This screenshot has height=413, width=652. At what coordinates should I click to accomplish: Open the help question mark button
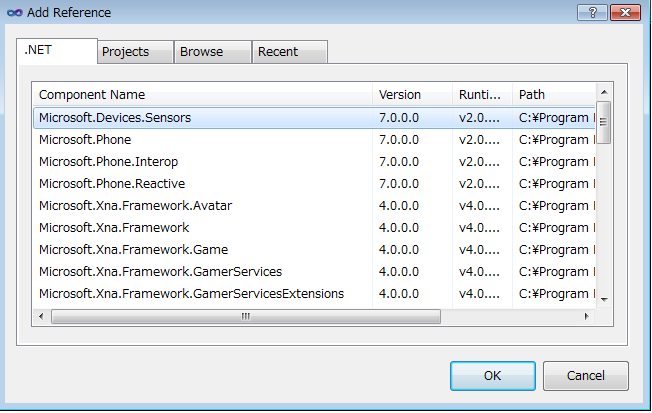(x=592, y=12)
